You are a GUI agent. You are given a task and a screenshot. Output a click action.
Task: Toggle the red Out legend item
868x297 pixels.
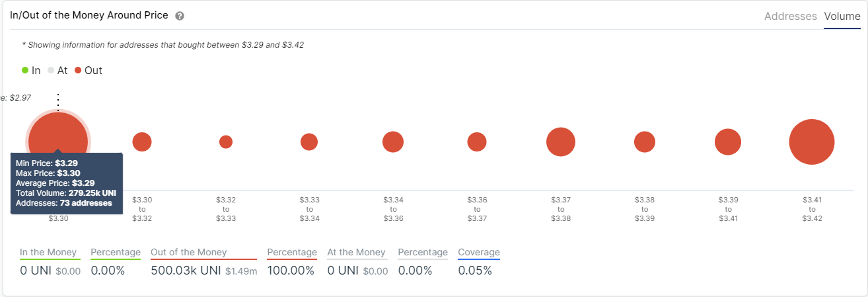(x=88, y=70)
